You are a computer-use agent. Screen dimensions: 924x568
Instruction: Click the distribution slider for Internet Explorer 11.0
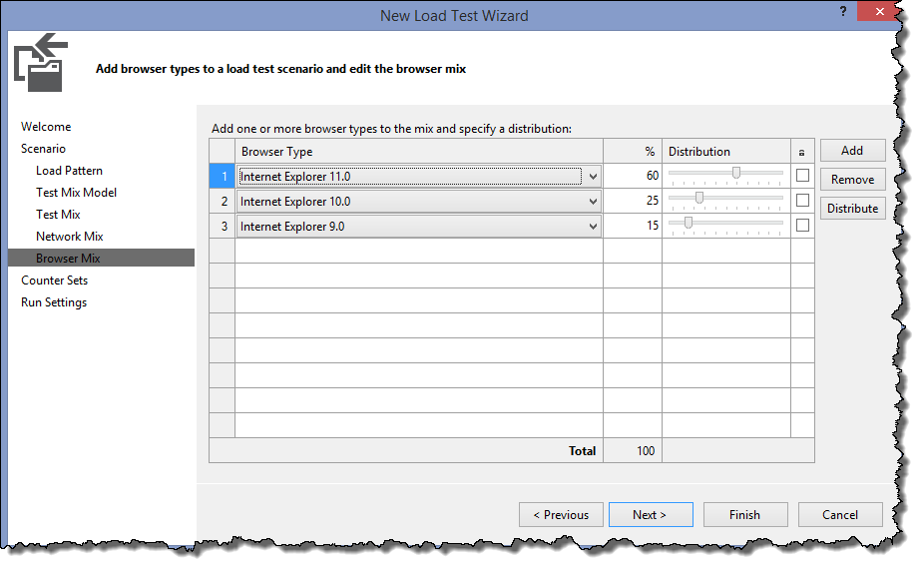tap(735, 174)
